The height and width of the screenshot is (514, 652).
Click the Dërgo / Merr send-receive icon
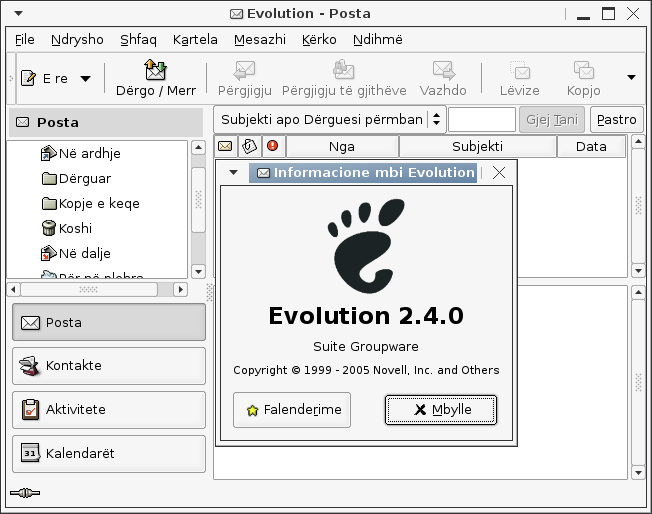[156, 69]
